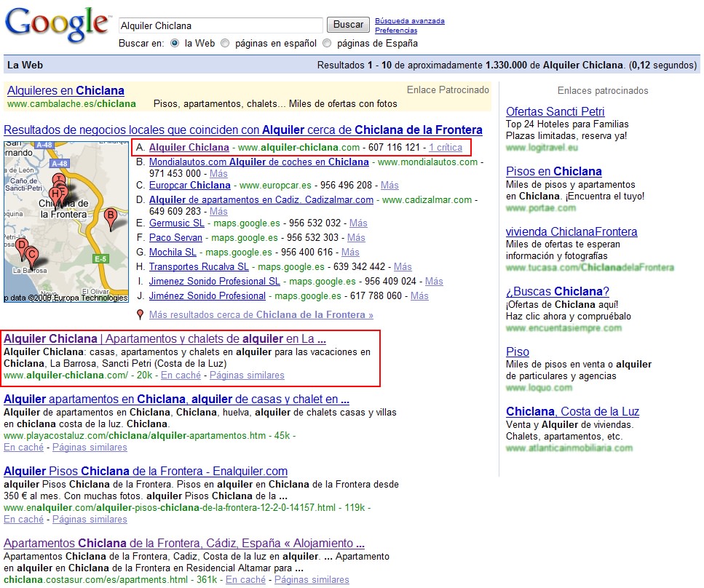The height and width of the screenshot is (588, 704).
Task: Click 'Más' for the Mondialautos result
Action: pyautogui.click(x=218, y=174)
